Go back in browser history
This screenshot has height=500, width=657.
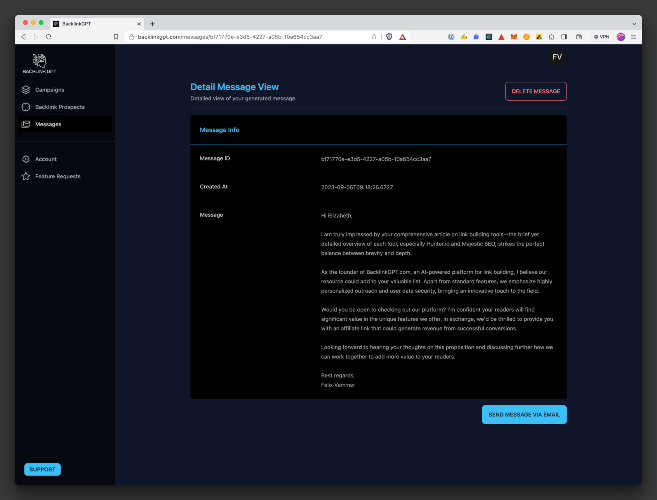(24, 37)
